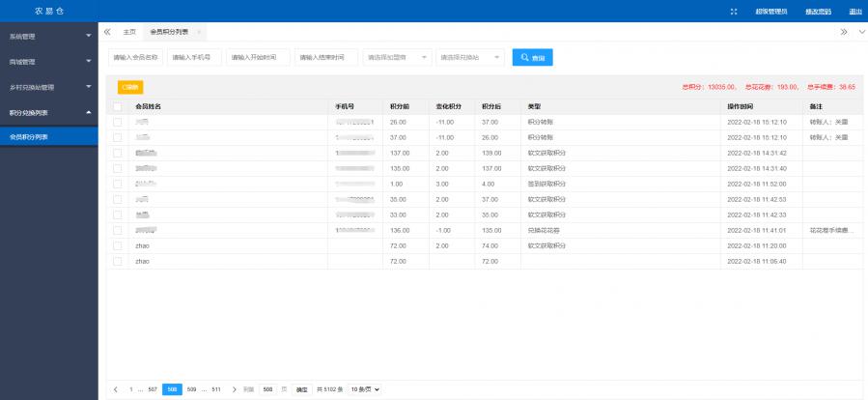This screenshot has width=868, height=400.
Task: Expand the 系统管理 sidebar menu
Action: 49,36
